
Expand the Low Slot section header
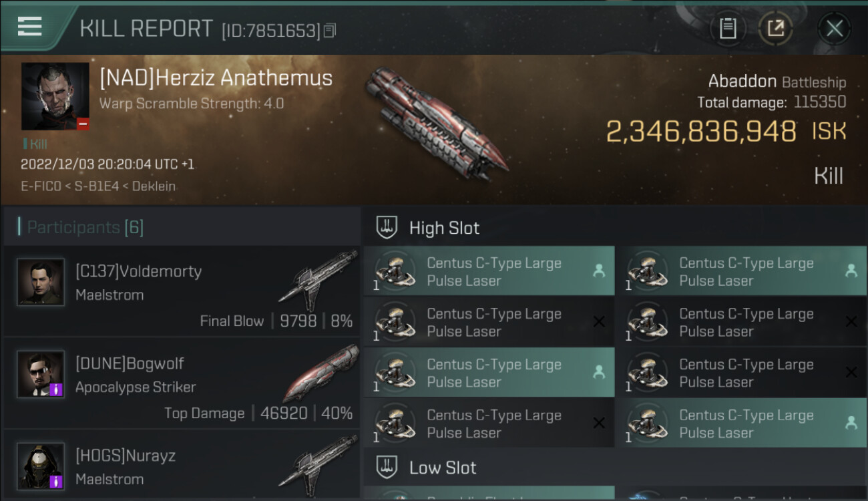(443, 468)
